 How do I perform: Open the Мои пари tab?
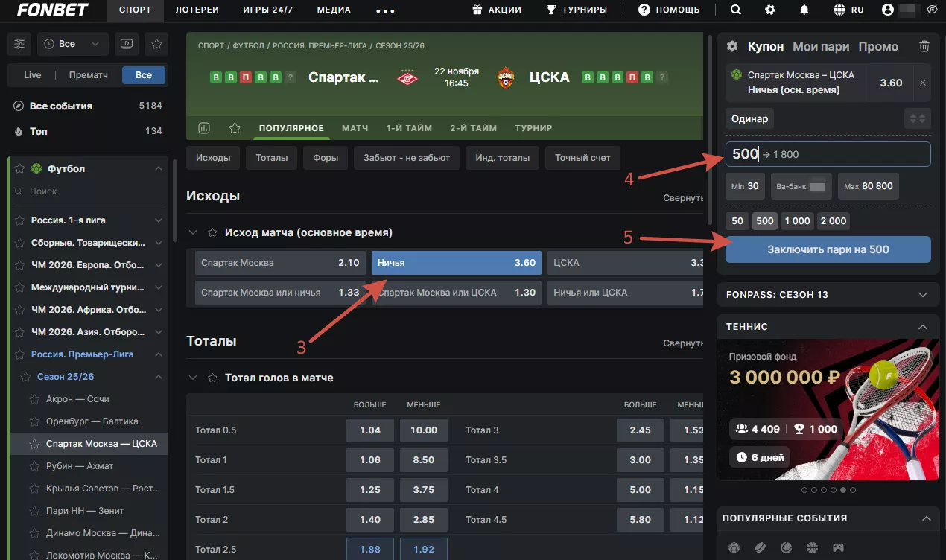[821, 46]
